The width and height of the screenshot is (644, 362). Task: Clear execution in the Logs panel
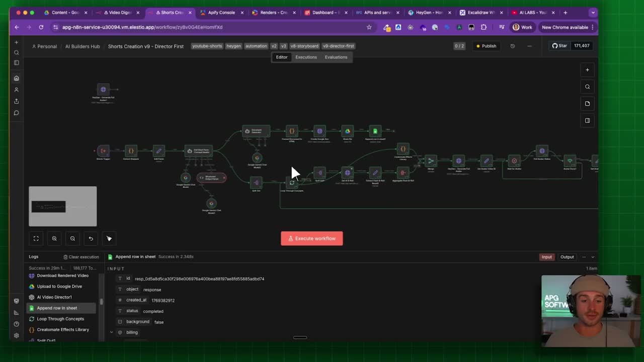(81, 257)
